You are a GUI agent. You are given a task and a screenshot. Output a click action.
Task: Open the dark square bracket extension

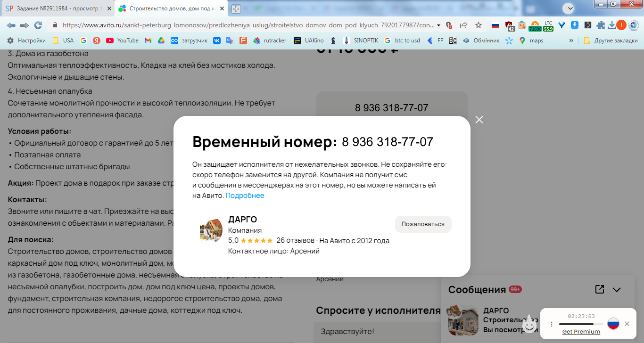(x=587, y=25)
